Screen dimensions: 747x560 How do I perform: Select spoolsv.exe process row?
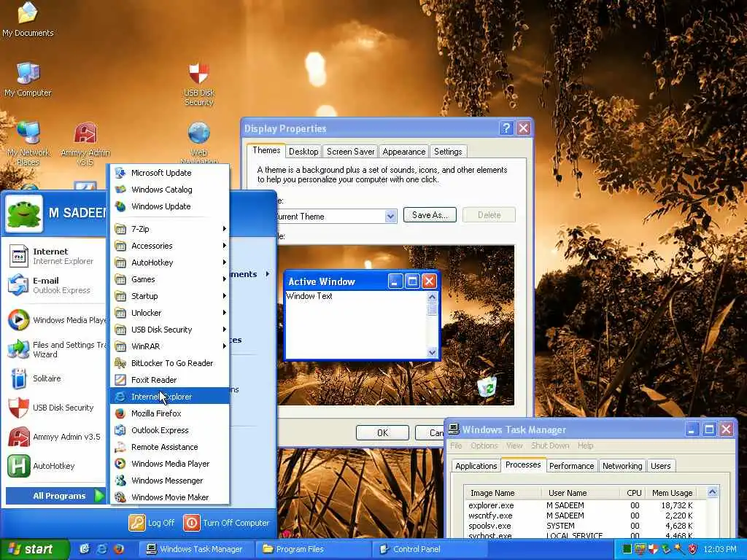pos(582,526)
